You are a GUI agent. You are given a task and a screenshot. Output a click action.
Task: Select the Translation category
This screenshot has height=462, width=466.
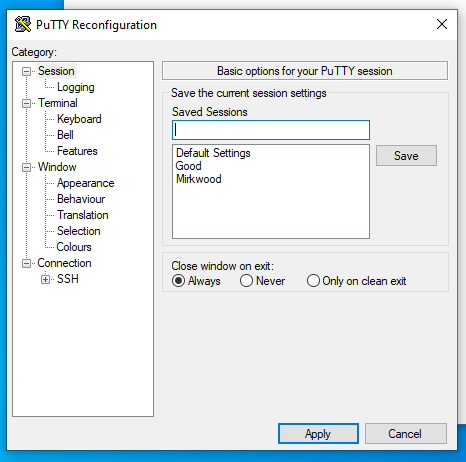[83, 215]
